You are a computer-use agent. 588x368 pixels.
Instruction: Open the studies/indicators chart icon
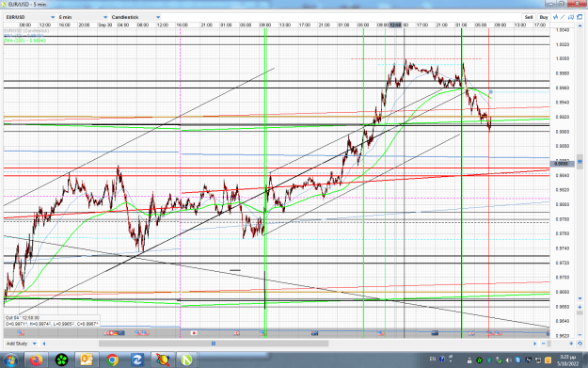click(x=555, y=17)
